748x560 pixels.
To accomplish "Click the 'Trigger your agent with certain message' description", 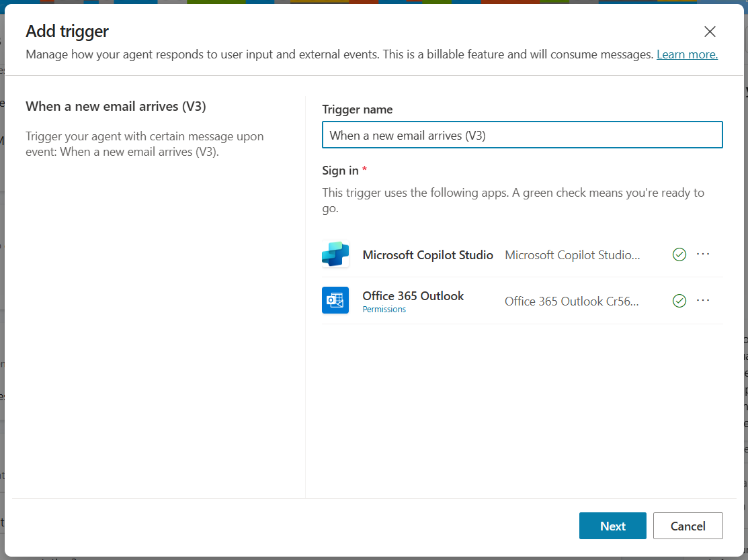I will (x=144, y=144).
